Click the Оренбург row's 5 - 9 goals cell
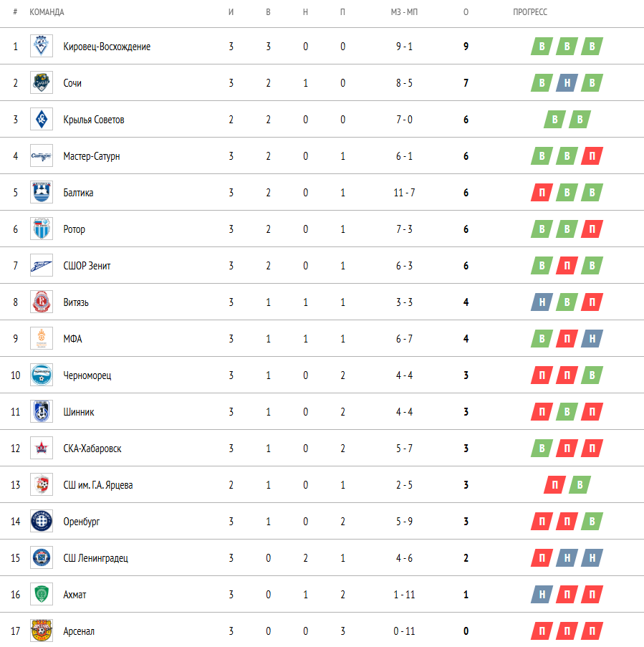Image resolution: width=644 pixels, height=647 pixels. [403, 522]
